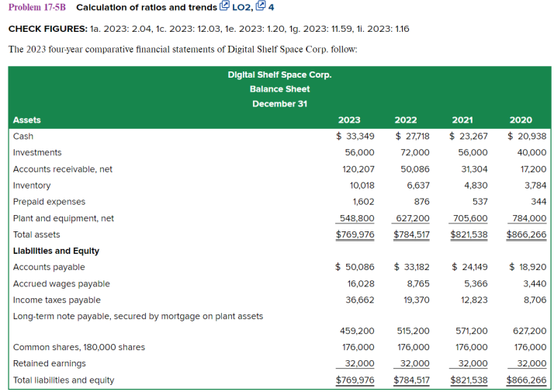Select the 2023 Common shares value 176,000
The height and width of the screenshot is (392, 554).
(358, 348)
